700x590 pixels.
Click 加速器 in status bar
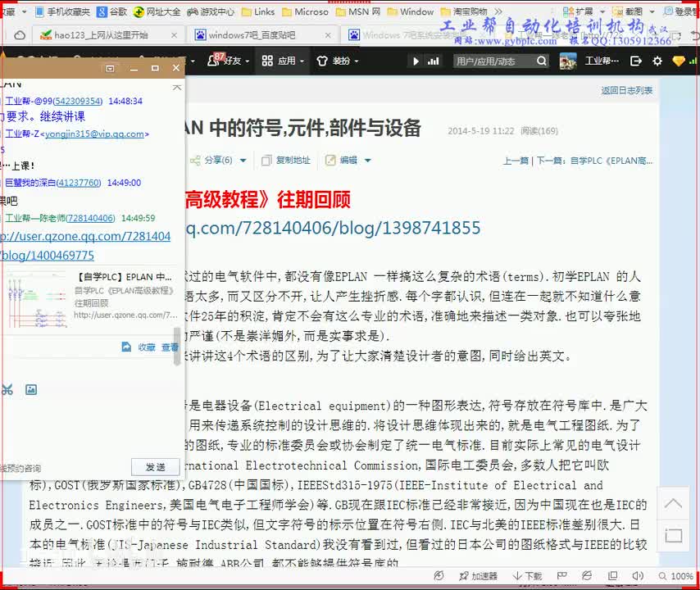[478, 576]
